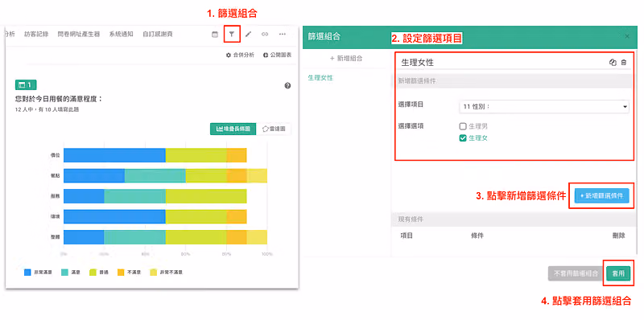This screenshot has height=320, width=644.
Task: Uncheck the 生理女 option
Action: pos(463,138)
